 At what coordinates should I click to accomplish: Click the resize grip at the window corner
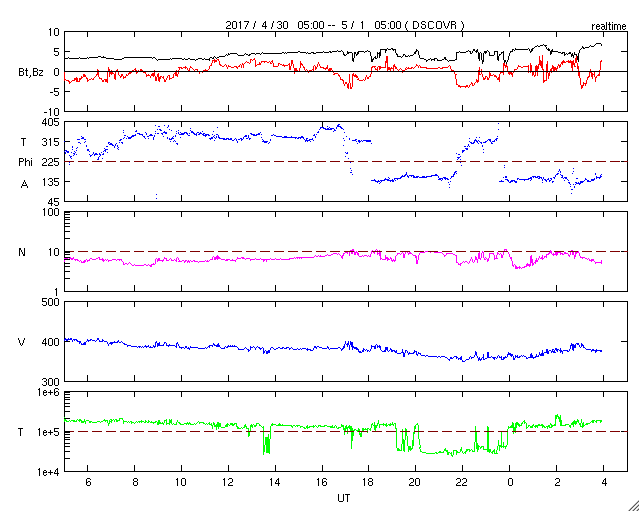pyautogui.click(x=633, y=505)
